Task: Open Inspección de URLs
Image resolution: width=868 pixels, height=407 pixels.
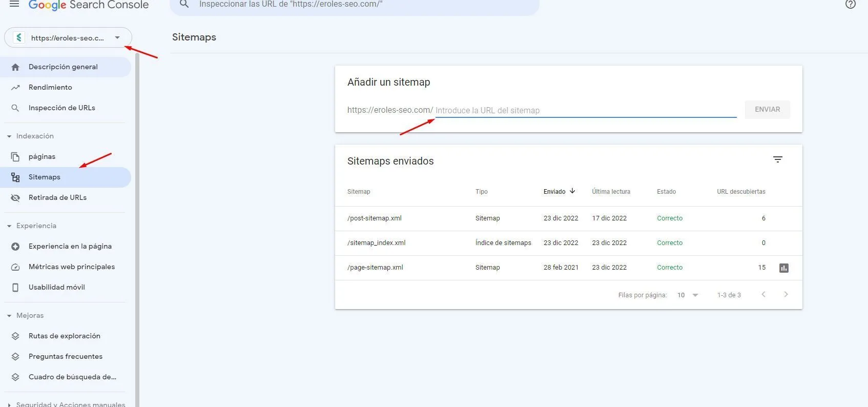Action: tap(66, 108)
